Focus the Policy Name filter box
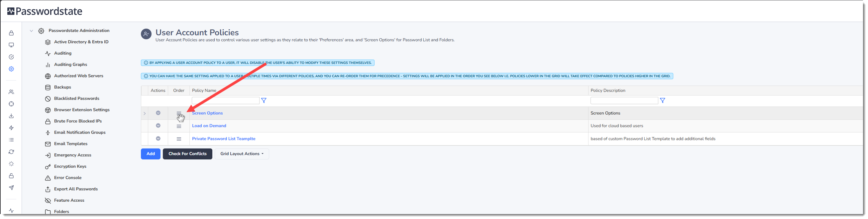 pos(225,101)
